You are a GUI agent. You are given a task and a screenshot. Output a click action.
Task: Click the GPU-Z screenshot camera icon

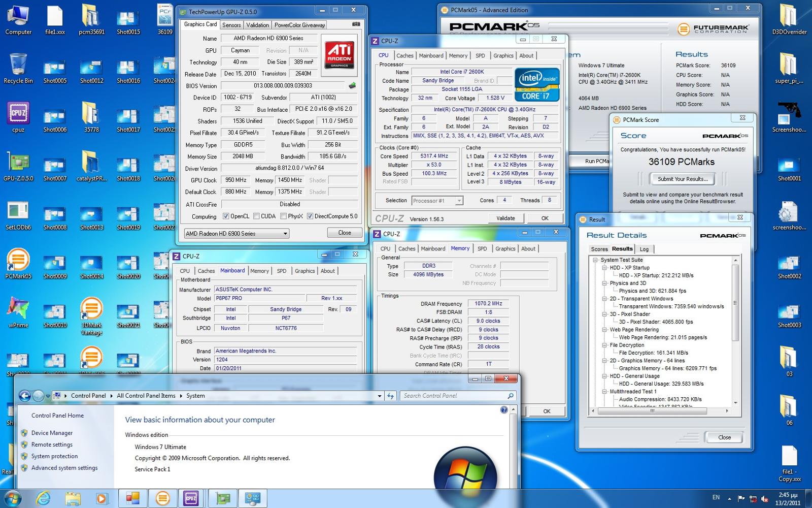coord(356,24)
